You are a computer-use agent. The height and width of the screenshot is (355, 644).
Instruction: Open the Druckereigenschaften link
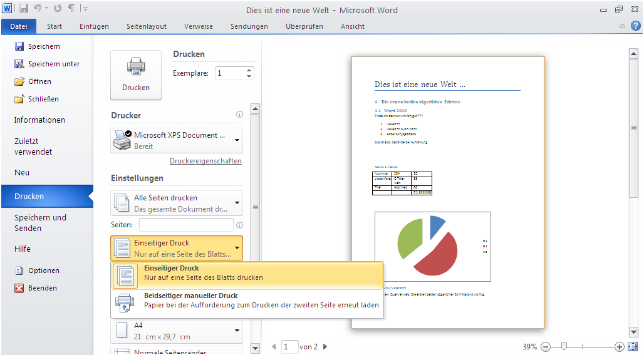pos(205,161)
